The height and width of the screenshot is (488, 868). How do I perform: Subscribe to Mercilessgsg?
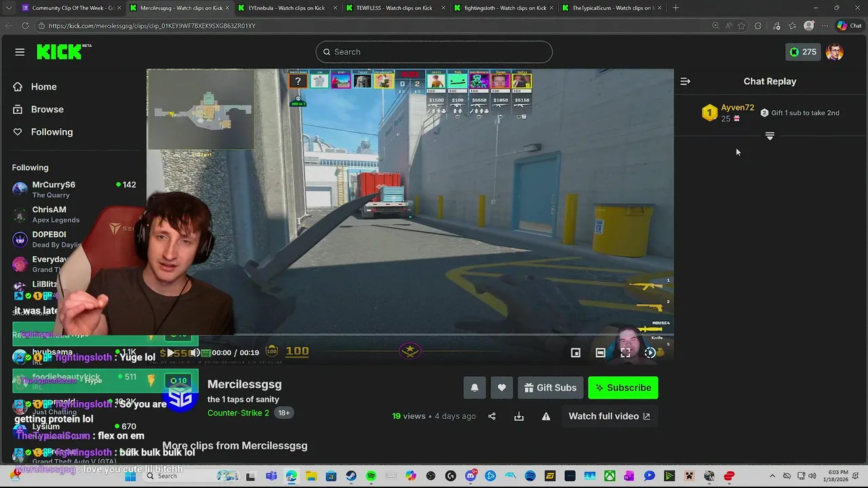pos(623,388)
